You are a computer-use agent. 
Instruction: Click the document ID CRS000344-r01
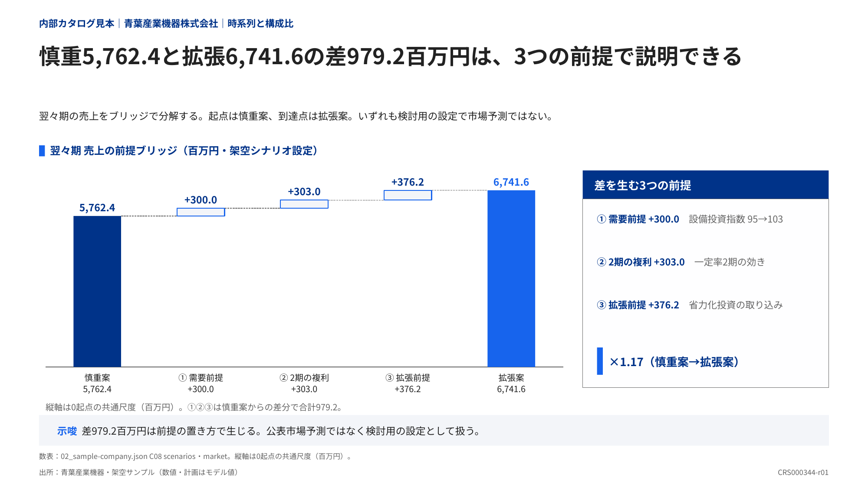(803, 472)
